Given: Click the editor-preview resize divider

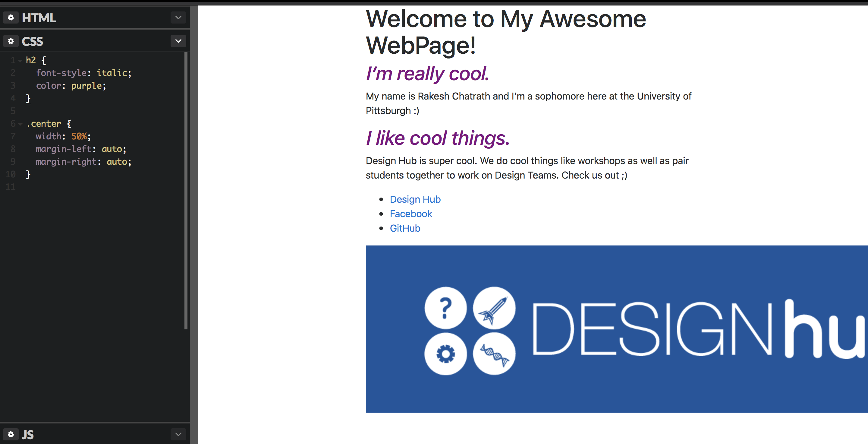Looking at the screenshot, I should click(x=194, y=224).
